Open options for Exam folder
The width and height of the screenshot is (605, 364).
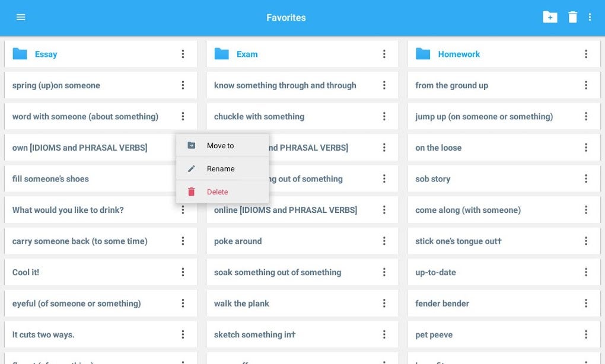click(384, 54)
